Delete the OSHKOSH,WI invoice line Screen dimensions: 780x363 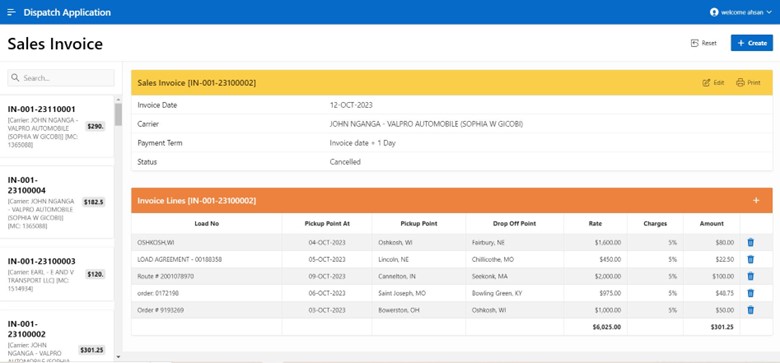751,243
